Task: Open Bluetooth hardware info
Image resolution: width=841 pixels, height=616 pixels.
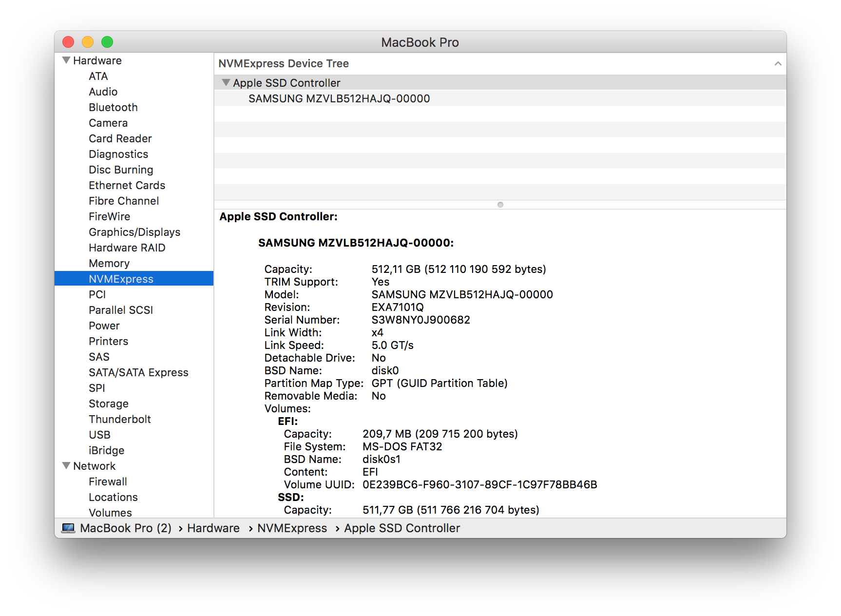Action: [x=113, y=107]
